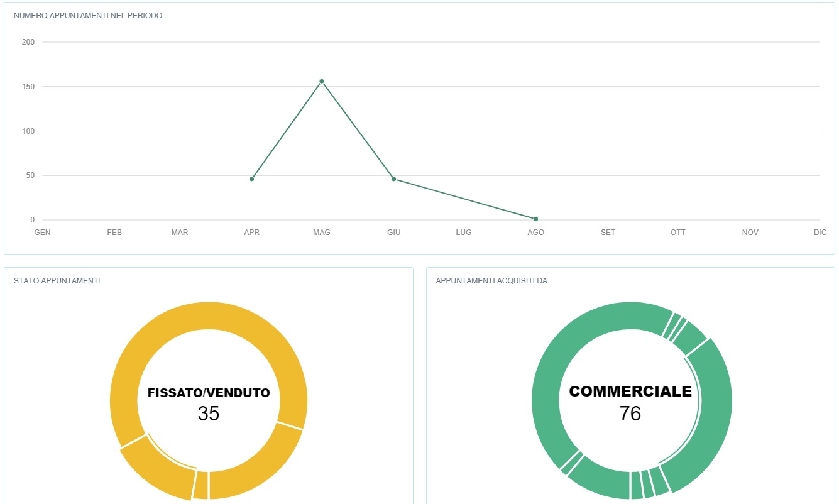
Task: Select the SET label on x-axis
Action: pyautogui.click(x=608, y=233)
